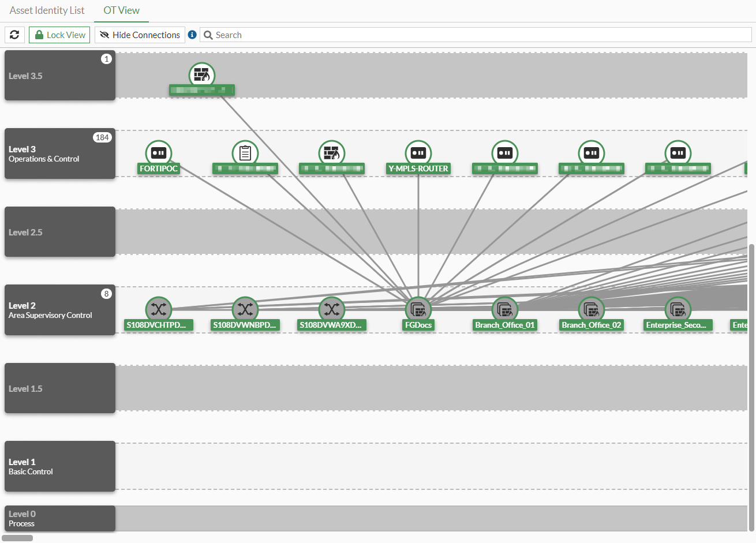Click the info button beside Hide Connections
This screenshot has width=756, height=543.
(192, 35)
